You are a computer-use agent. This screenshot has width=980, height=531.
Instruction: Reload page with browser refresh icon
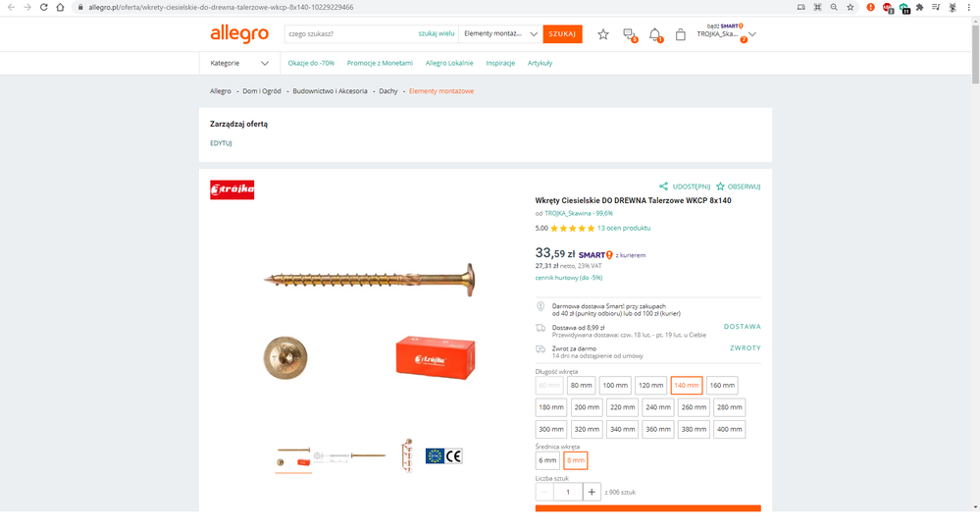pos(44,8)
